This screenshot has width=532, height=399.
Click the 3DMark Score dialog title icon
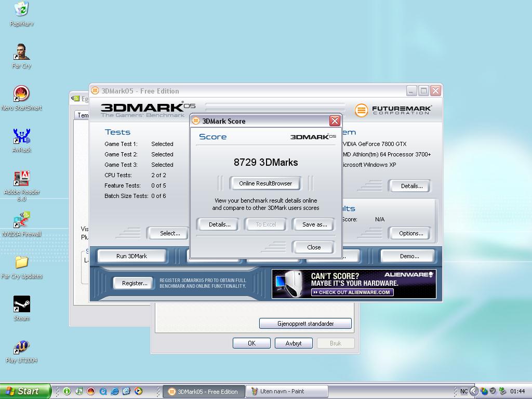click(196, 121)
